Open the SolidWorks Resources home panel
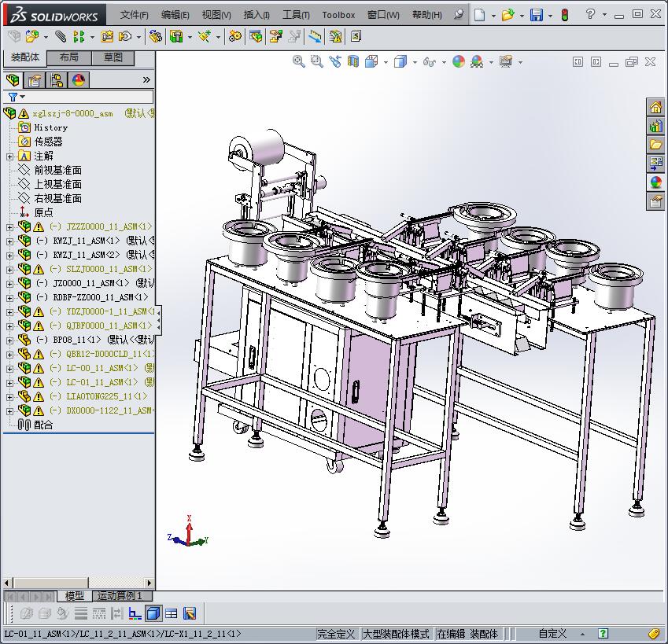Image resolution: width=668 pixels, height=644 pixels. (x=655, y=108)
